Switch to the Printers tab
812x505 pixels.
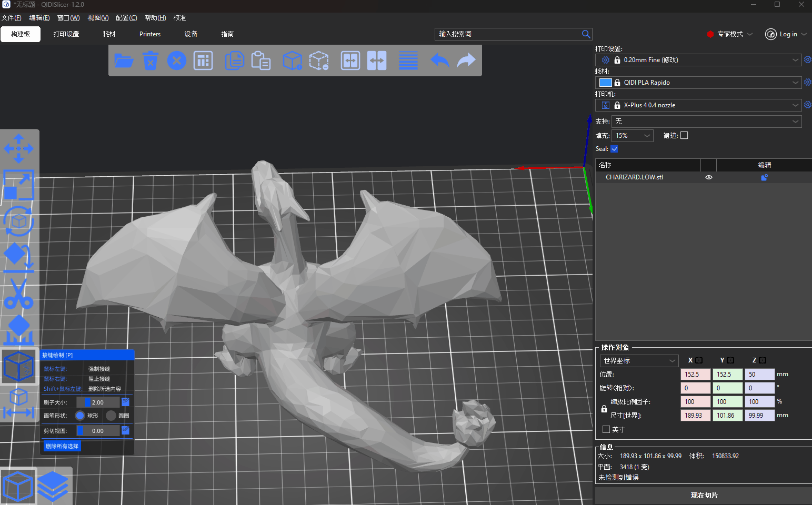coord(150,34)
